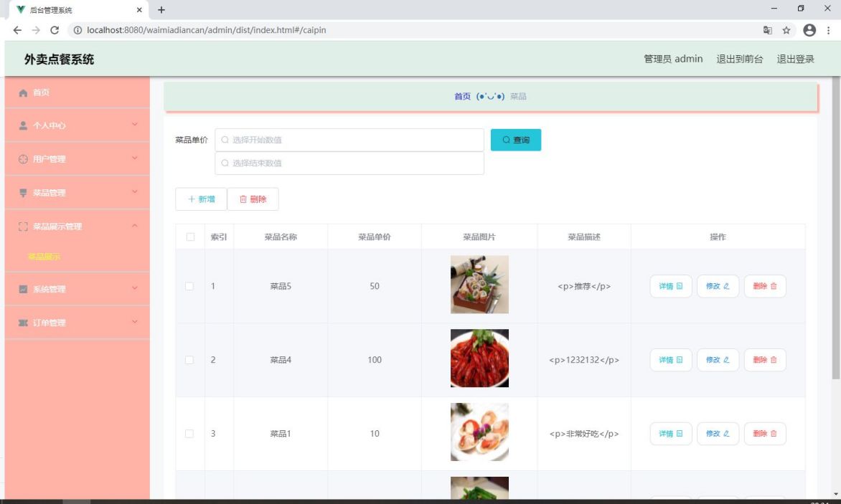The image size is (841, 504).
Task: Click the browser forward arrow
Action: 36,30
